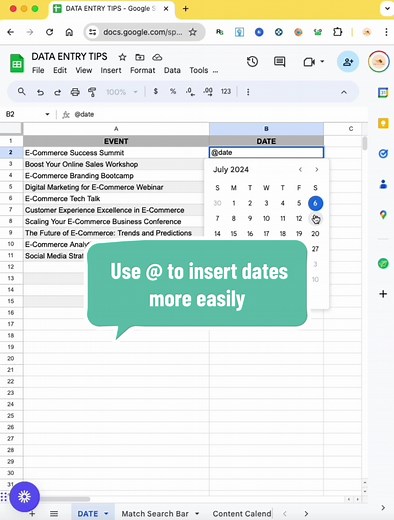Select July 6 in date picker

click(x=315, y=203)
